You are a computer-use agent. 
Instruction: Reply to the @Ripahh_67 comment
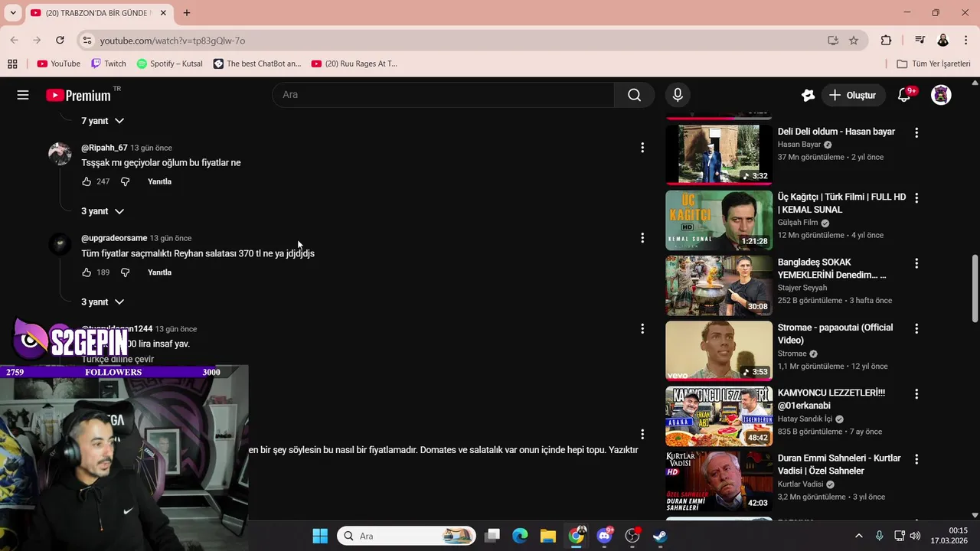pyautogui.click(x=159, y=181)
